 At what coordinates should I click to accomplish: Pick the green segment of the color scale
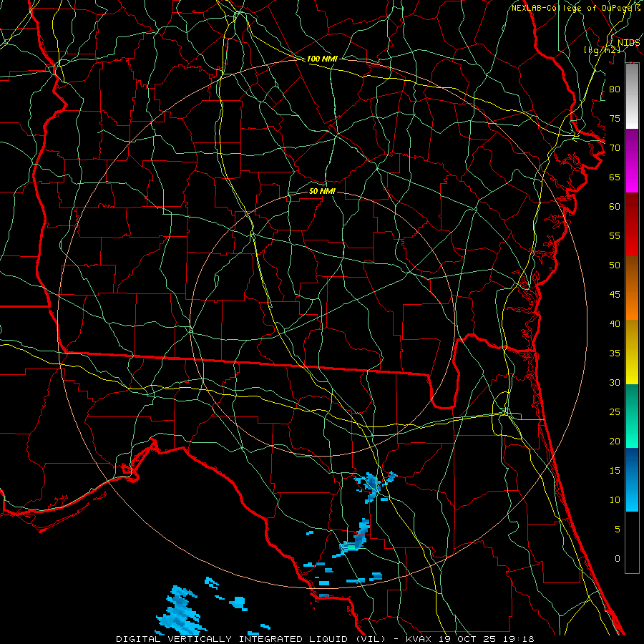point(632,416)
